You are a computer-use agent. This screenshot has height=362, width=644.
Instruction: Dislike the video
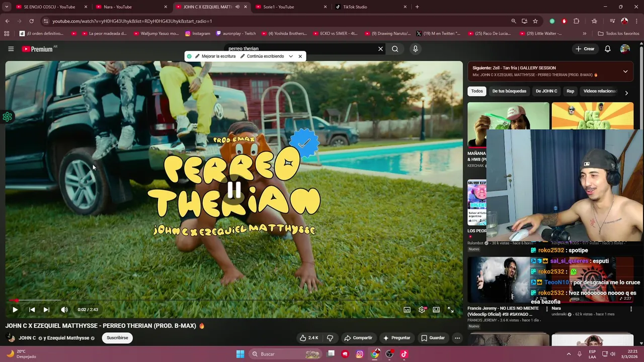(330, 338)
